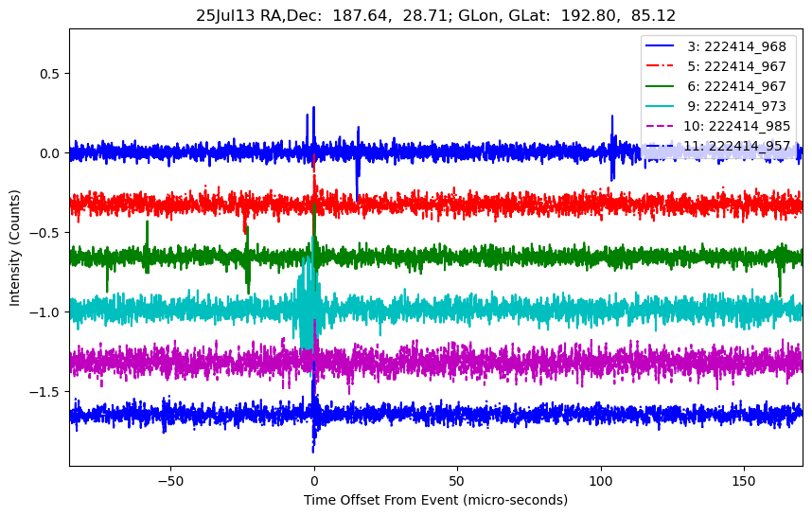The height and width of the screenshot is (516, 812).
Task: Click the top blue trace spike near 104 microseconds
Action: [612, 148]
